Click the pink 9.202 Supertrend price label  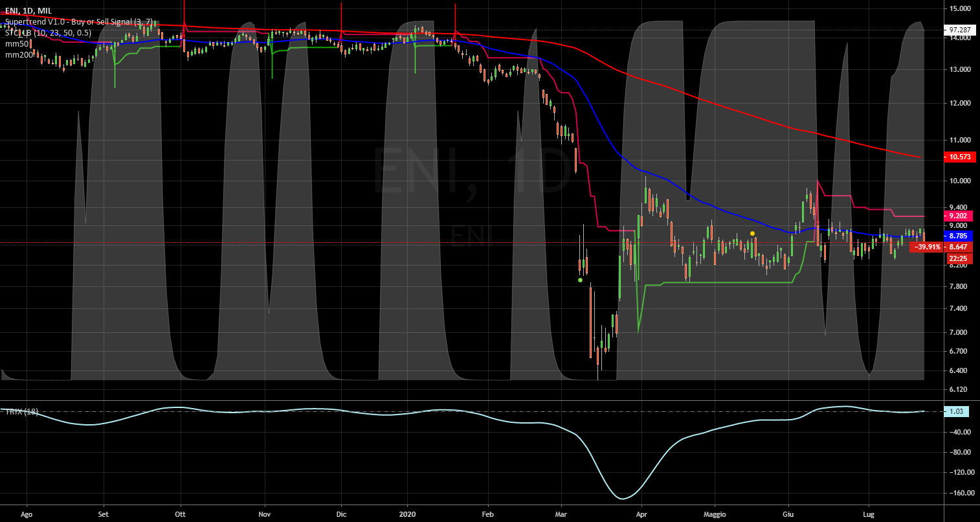959,216
